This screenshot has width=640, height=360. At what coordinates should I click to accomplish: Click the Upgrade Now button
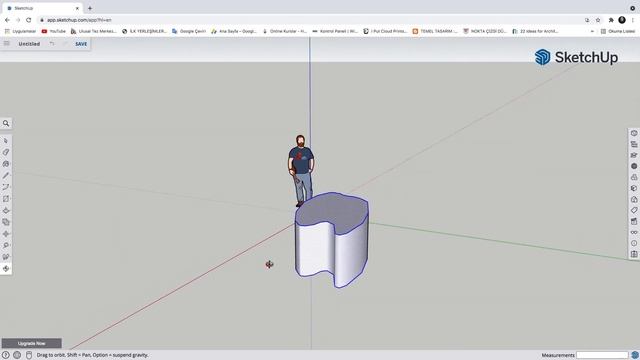tap(31, 343)
